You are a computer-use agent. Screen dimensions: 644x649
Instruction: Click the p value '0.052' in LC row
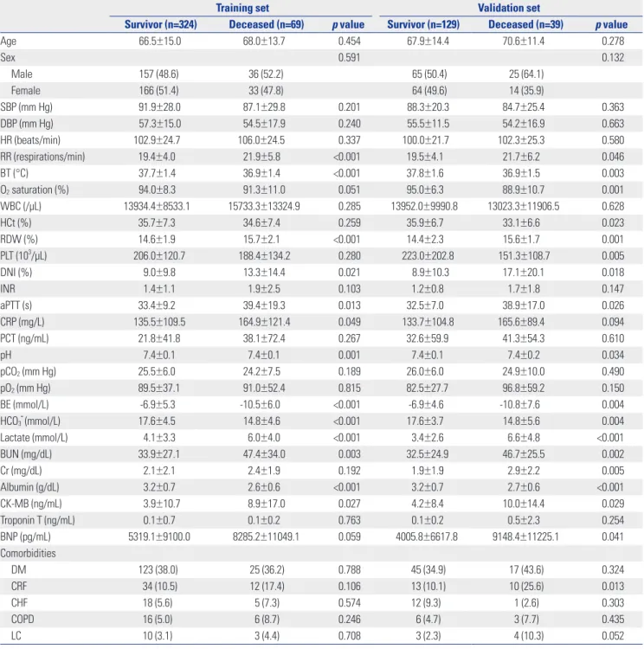pos(613,637)
